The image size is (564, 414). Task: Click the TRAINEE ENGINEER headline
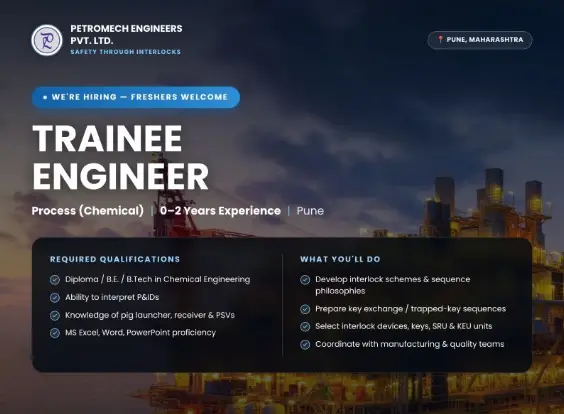pyautogui.click(x=120, y=158)
